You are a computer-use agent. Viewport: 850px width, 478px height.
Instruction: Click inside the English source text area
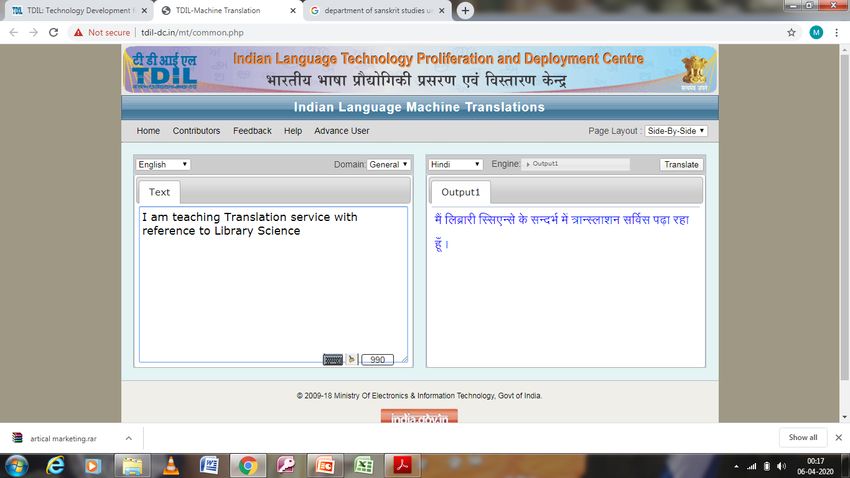click(x=273, y=284)
